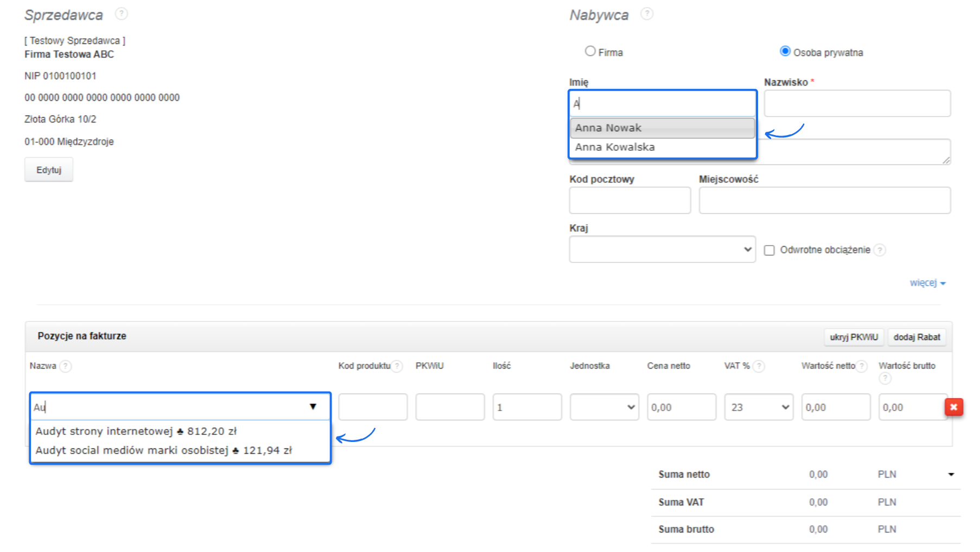Choose Anna Kowalska from name suggestions
This screenshot has height=552, width=980.
click(x=615, y=147)
